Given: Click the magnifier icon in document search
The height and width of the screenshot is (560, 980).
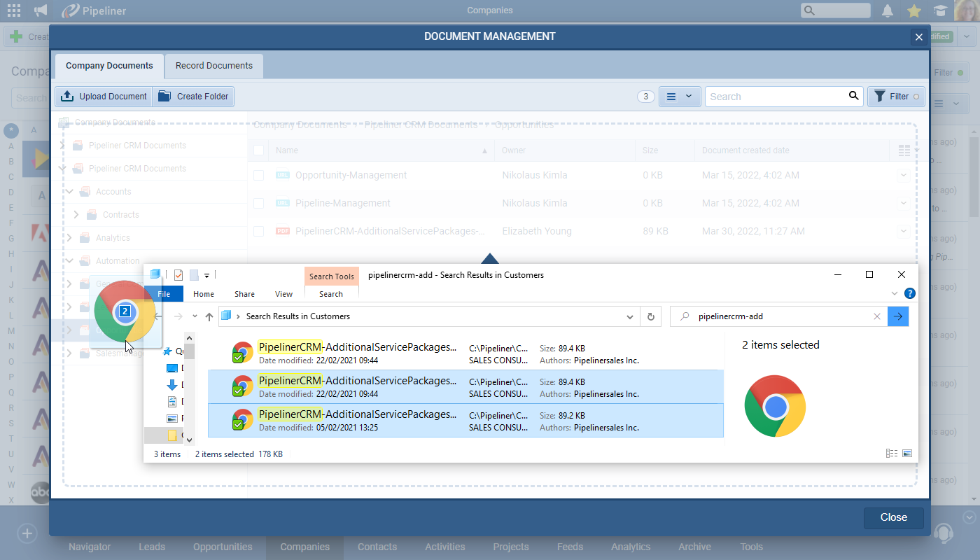Looking at the screenshot, I should (x=853, y=97).
